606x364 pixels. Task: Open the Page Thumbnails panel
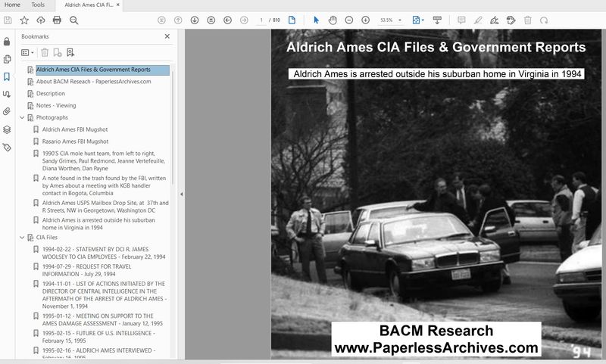[x=7, y=59]
